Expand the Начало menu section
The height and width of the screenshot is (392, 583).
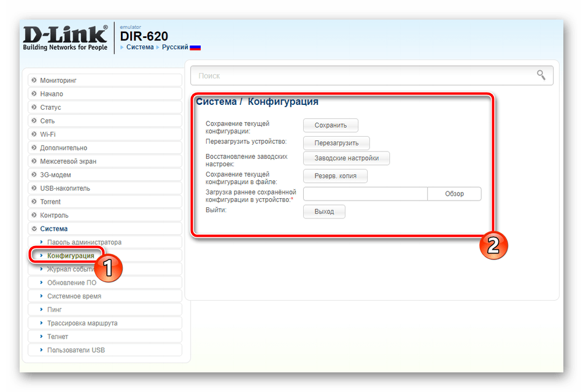coord(105,94)
